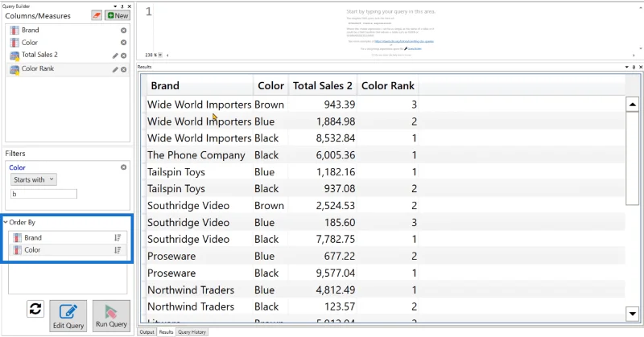Edit the Color Rank measure with pencil

pos(115,70)
